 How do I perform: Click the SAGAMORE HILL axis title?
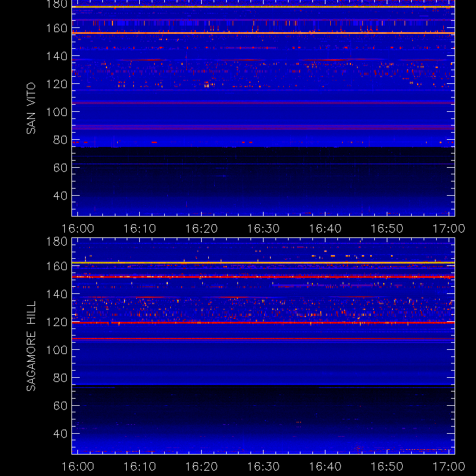31,346
